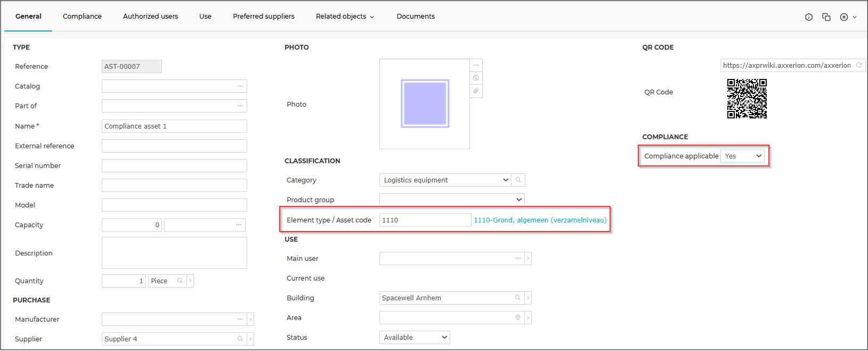Open the Authorized users tab

pyautogui.click(x=150, y=17)
